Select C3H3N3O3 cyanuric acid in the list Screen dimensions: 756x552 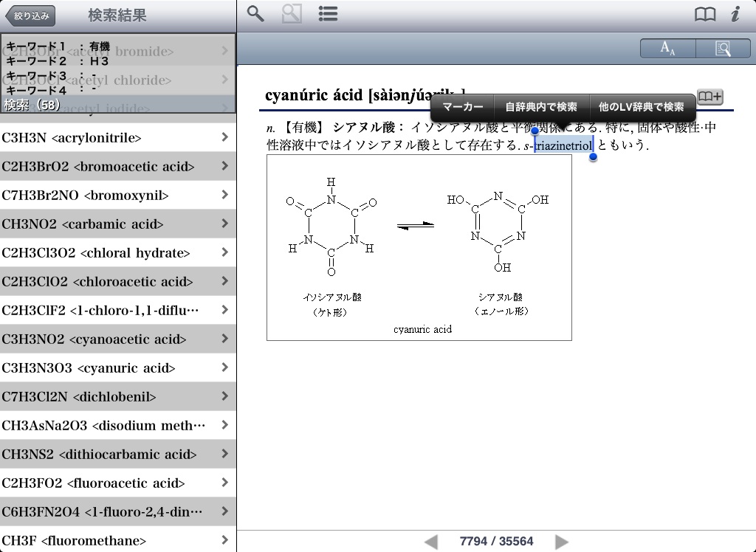point(117,368)
